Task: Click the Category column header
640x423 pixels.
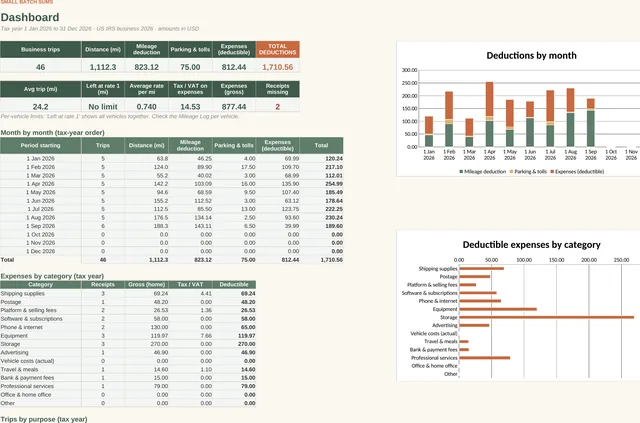Action: click(x=40, y=285)
